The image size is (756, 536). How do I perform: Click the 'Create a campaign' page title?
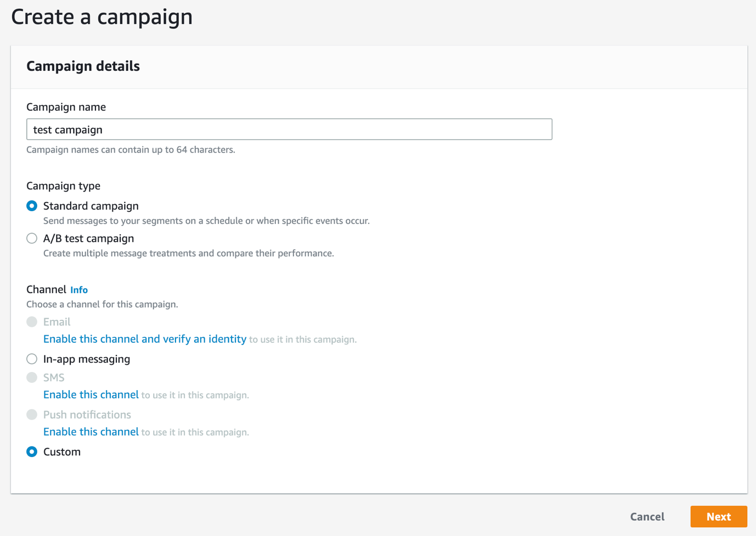102,17
